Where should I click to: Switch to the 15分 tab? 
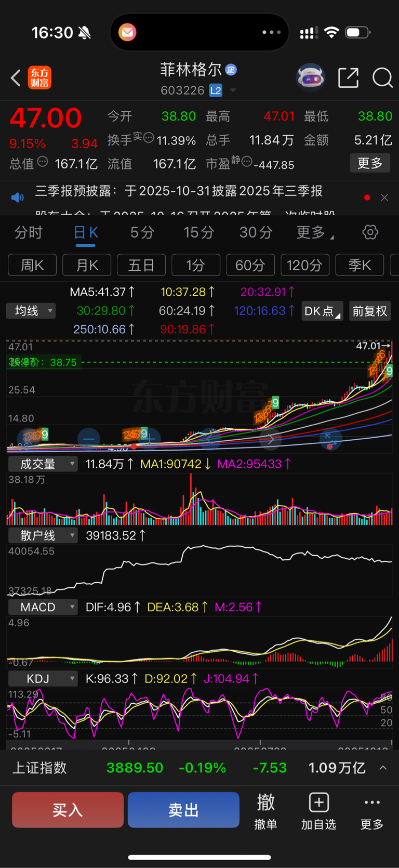click(x=199, y=232)
